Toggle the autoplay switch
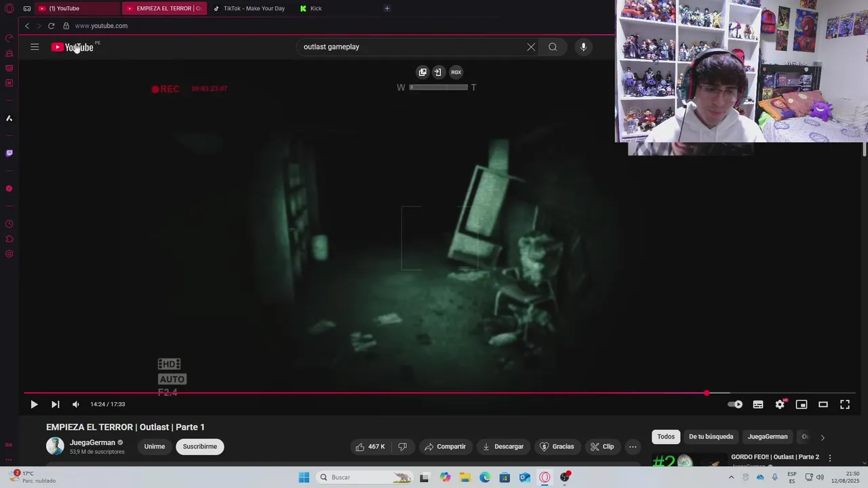 [735, 404]
